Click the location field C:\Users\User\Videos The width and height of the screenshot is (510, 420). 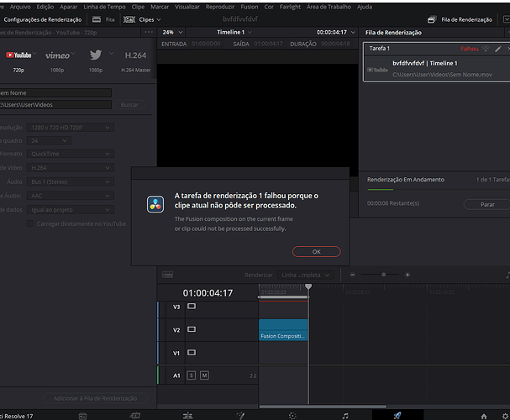[x=55, y=105]
